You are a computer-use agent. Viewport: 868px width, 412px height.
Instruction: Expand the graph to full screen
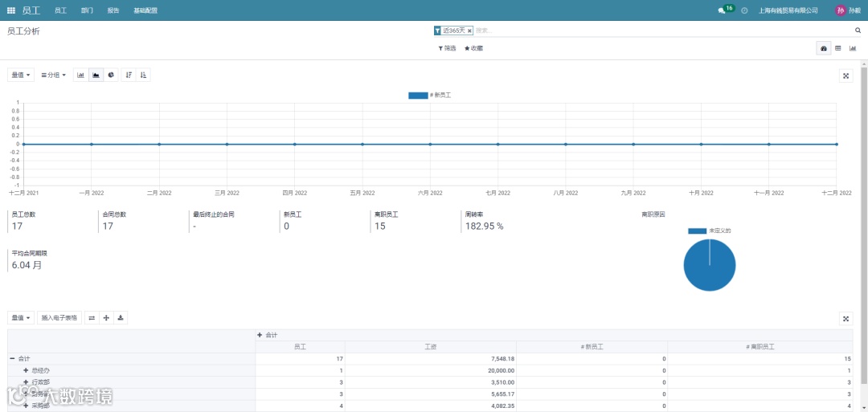845,76
